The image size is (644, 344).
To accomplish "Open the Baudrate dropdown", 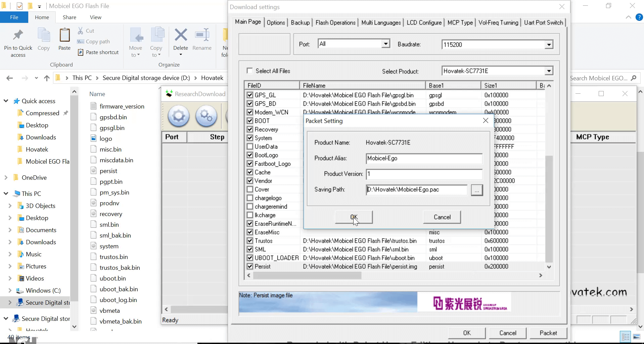I will point(549,44).
